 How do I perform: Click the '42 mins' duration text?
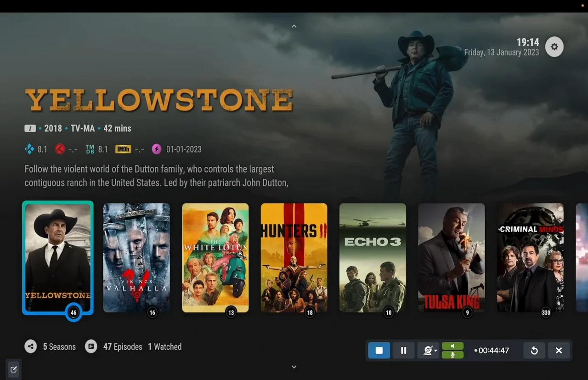[x=117, y=129]
